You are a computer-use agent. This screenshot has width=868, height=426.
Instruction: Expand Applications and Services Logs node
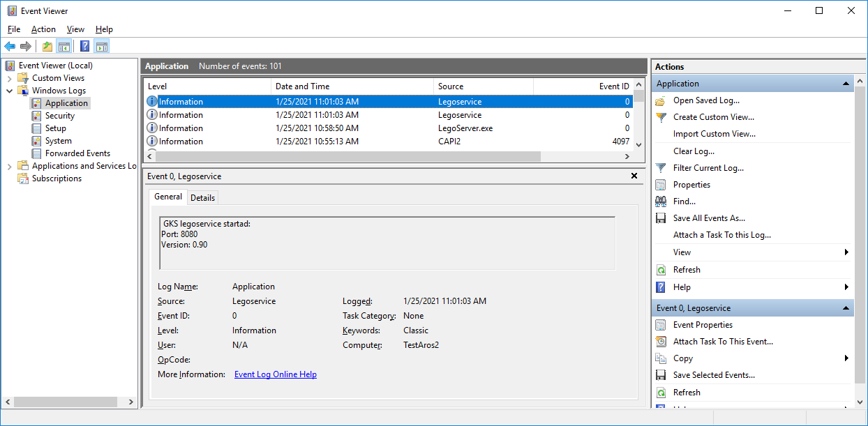click(10, 166)
